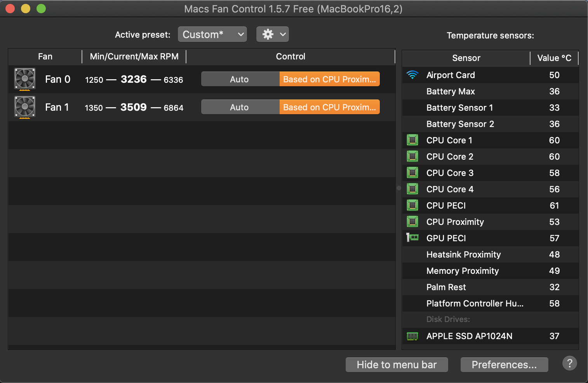The width and height of the screenshot is (588, 383).
Task: Switch Fan 1 to Based on CPU Proximity
Action: tap(329, 107)
